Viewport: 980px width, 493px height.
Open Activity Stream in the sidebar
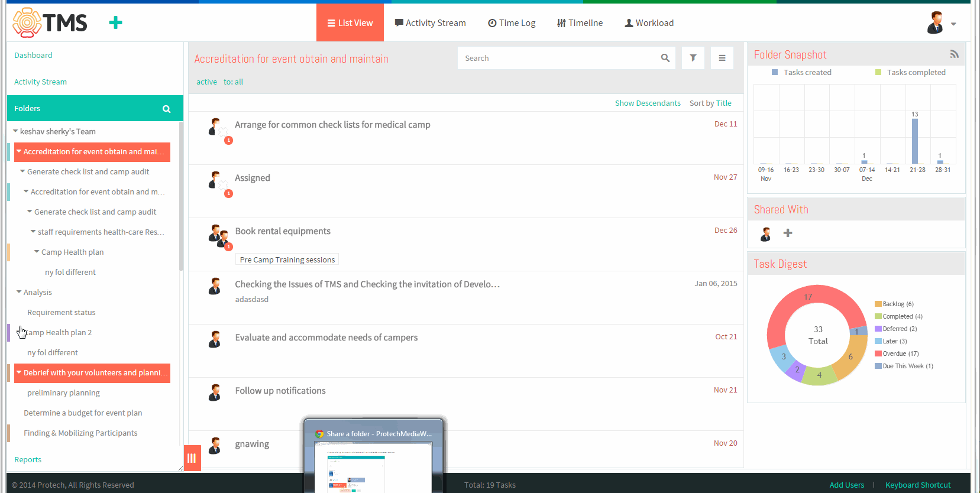click(40, 82)
